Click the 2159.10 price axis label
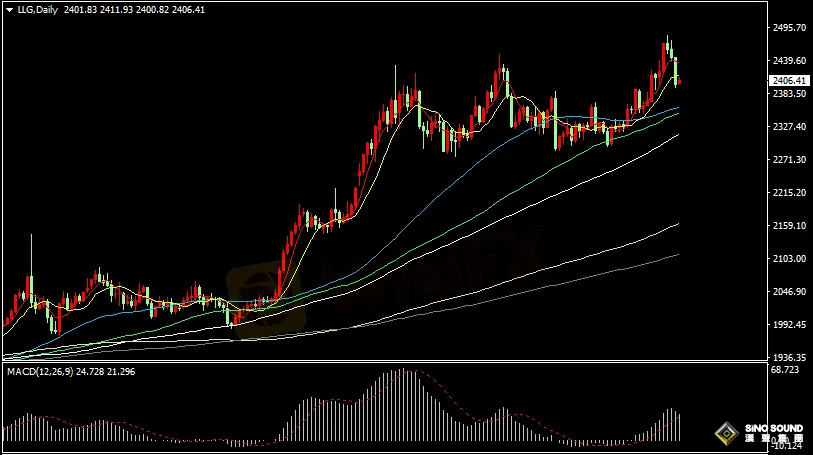Screen dimensions: 813x455 coord(788,226)
